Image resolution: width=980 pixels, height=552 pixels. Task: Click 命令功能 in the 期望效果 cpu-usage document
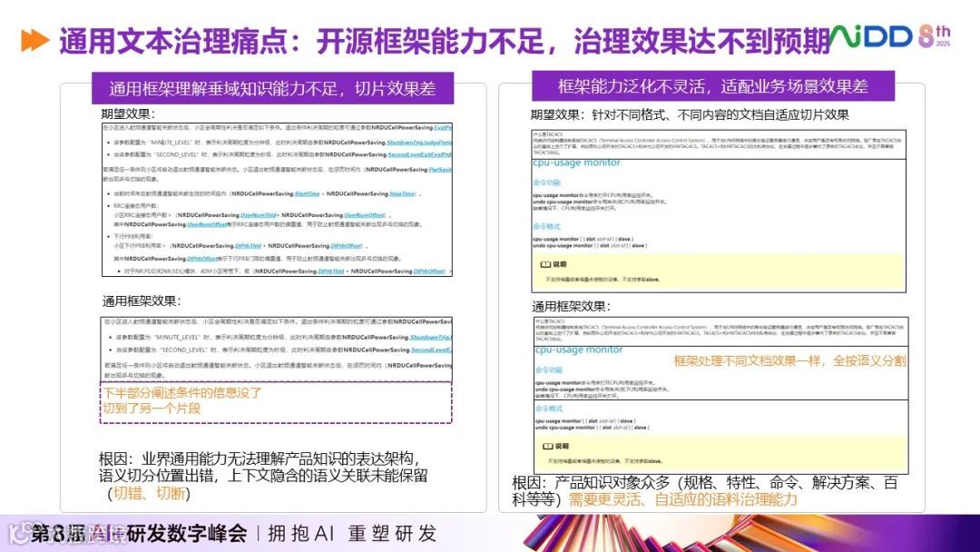[547, 182]
